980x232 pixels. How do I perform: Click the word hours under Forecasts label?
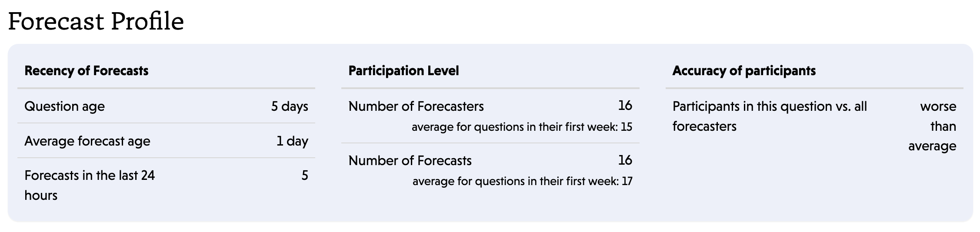41,196
